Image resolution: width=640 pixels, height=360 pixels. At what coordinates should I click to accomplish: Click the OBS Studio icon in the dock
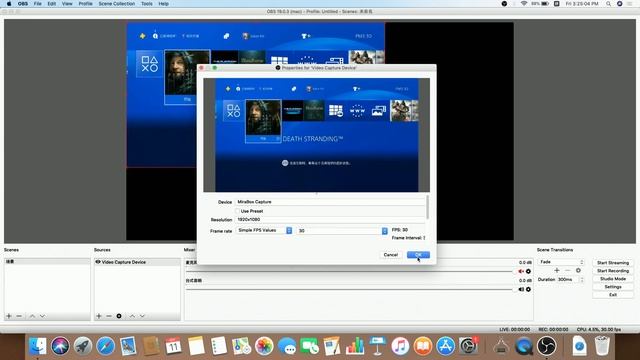(x=547, y=346)
